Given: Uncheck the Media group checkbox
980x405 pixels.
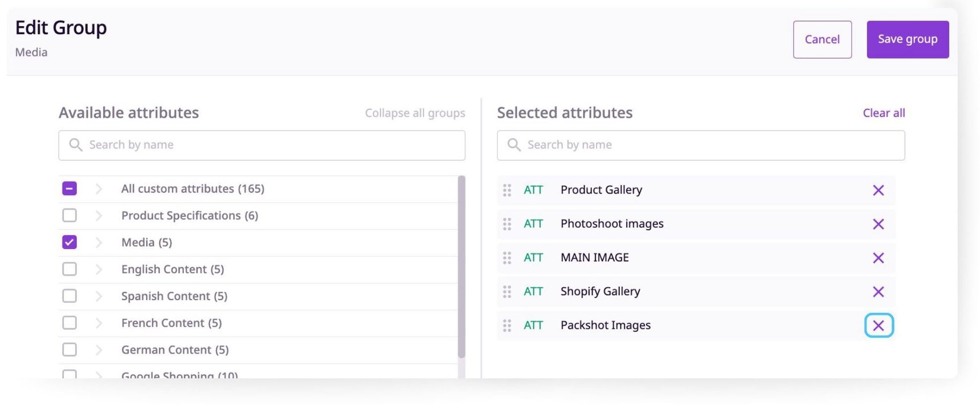Looking at the screenshot, I should (70, 242).
